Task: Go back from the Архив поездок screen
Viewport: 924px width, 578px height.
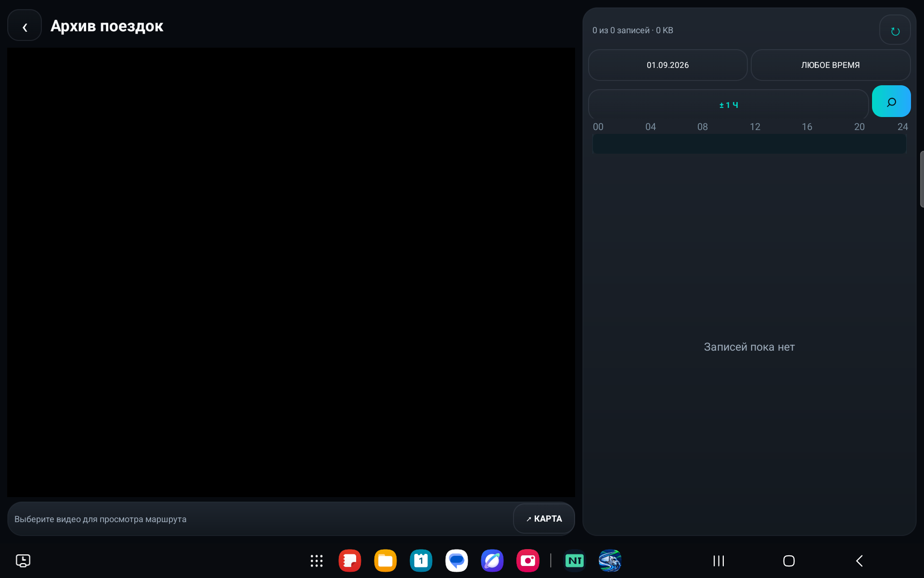Action: [25, 26]
